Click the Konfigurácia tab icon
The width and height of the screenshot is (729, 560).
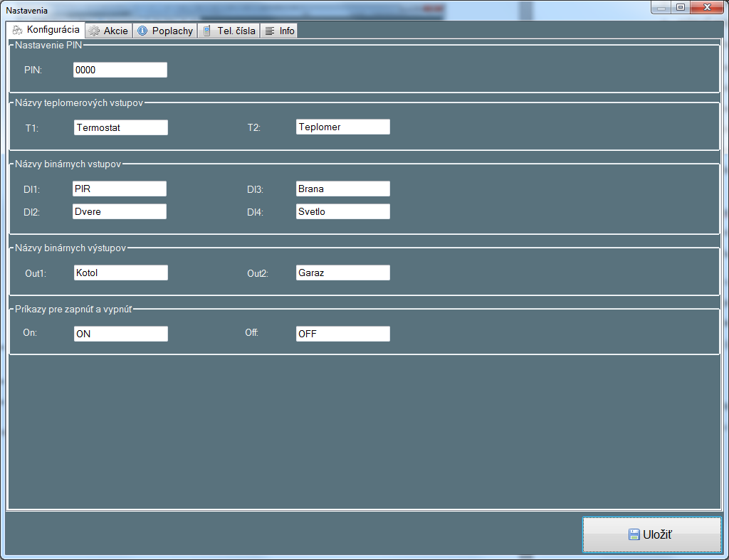[17, 30]
